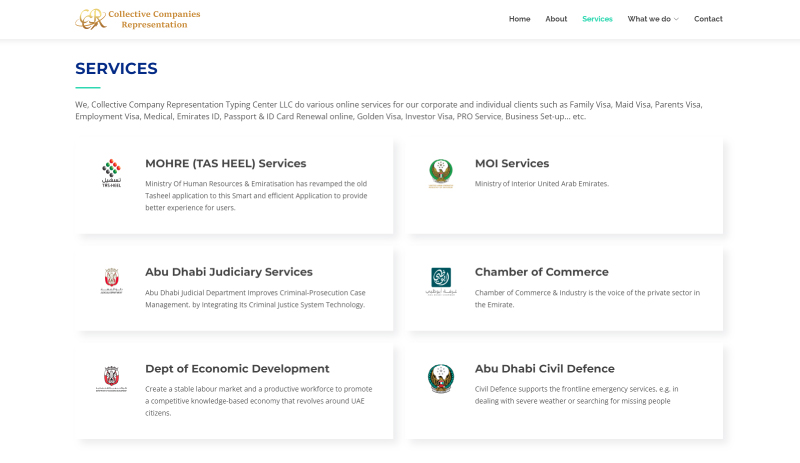Click the SERVICES page title
The height and width of the screenshot is (463, 800).
click(116, 68)
